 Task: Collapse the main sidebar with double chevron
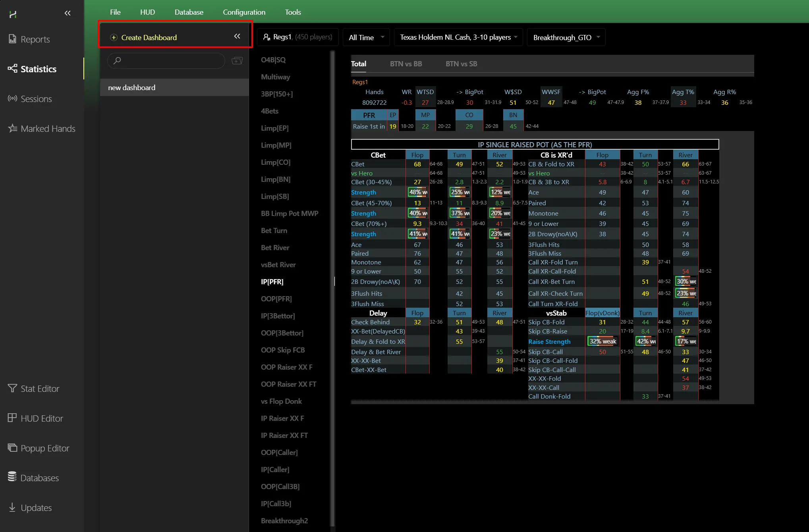(x=68, y=13)
